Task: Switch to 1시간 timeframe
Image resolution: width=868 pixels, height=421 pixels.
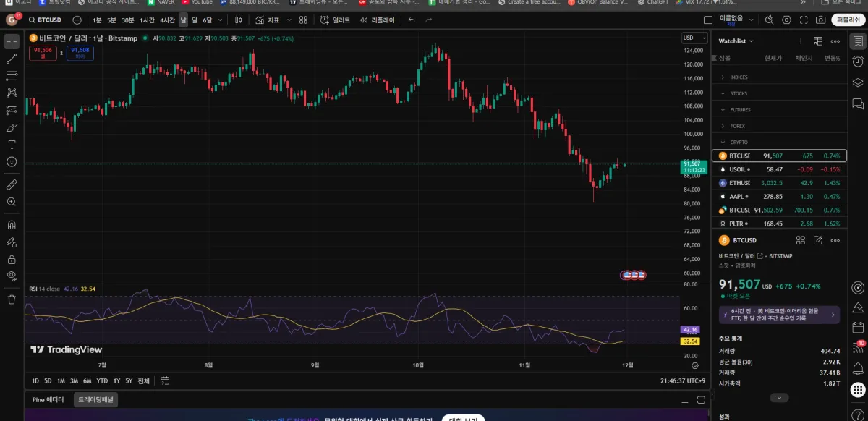Action: [147, 20]
